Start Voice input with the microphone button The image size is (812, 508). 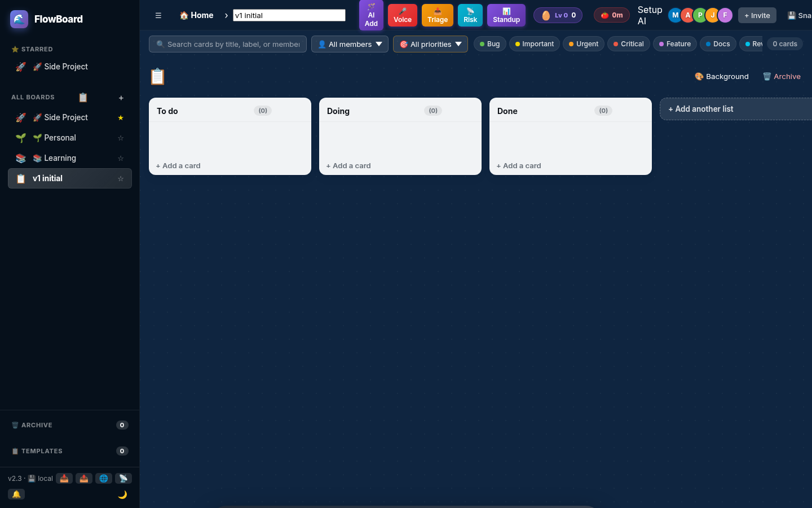pyautogui.click(x=403, y=15)
